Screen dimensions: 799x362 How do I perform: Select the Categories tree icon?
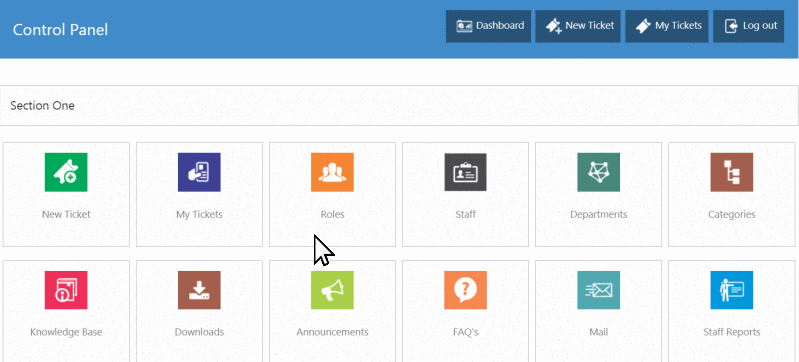[732, 172]
